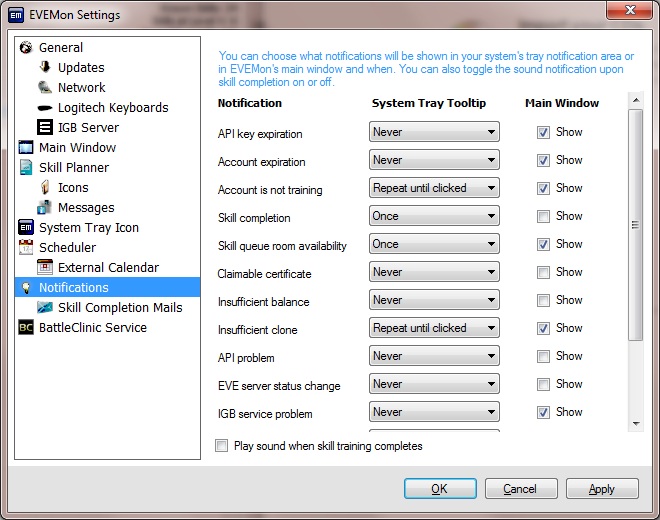Click the Notifications lightbulb icon
This screenshot has width=660, height=520.
coord(26,287)
